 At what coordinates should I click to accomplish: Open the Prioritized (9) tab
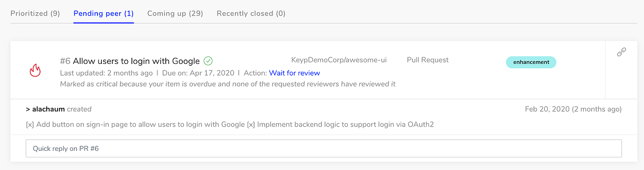click(35, 13)
